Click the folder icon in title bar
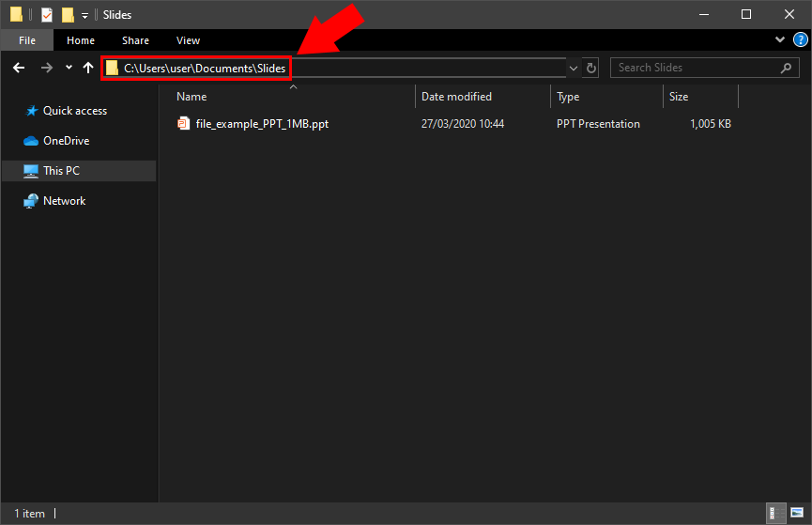Screen dimensions: 812x525 (16, 14)
